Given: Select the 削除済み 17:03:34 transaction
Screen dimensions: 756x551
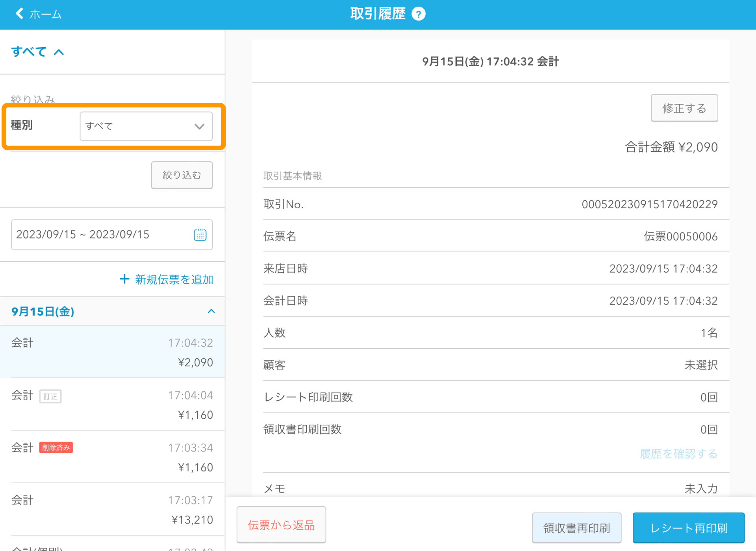Looking at the screenshot, I should tap(112, 457).
